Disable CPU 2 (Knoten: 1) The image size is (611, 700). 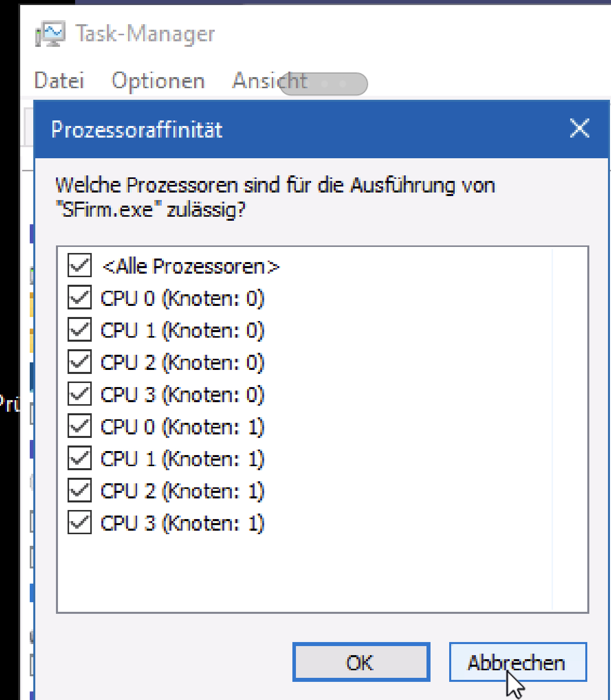80,490
